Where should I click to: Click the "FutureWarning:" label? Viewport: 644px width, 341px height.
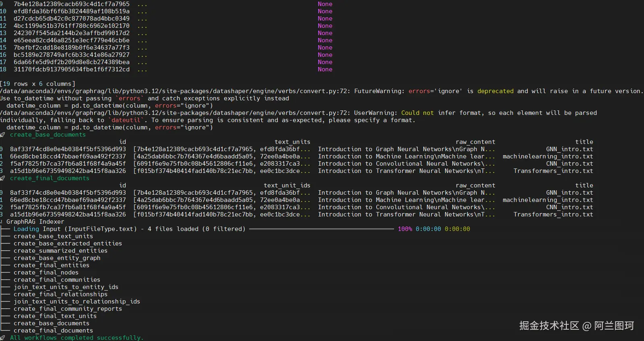pyautogui.click(x=379, y=91)
